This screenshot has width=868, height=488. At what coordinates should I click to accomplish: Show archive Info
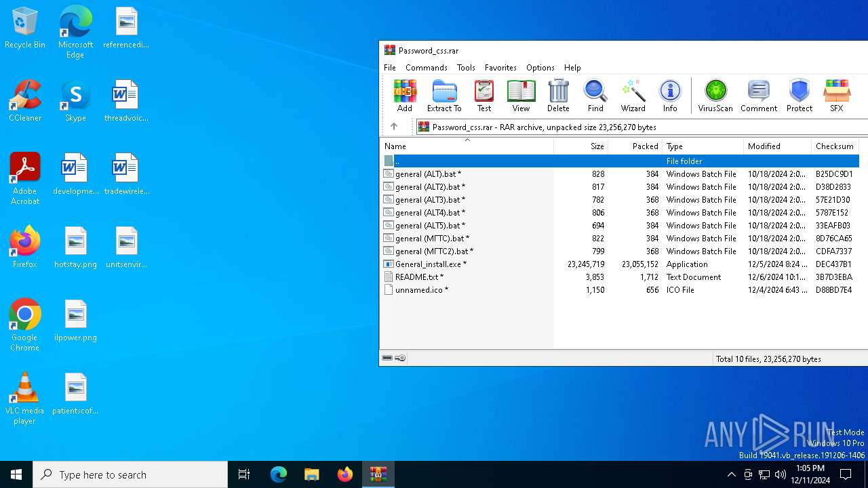pos(670,96)
